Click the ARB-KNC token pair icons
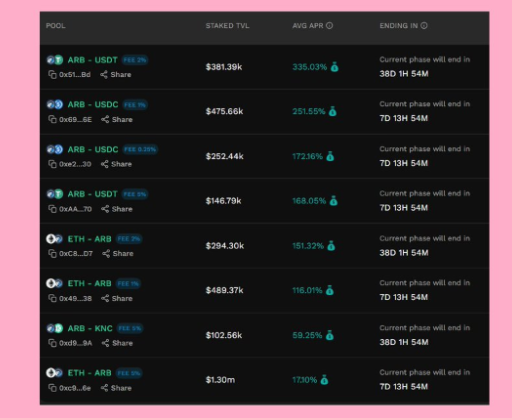This screenshot has height=418, width=512. pyautogui.click(x=55, y=328)
